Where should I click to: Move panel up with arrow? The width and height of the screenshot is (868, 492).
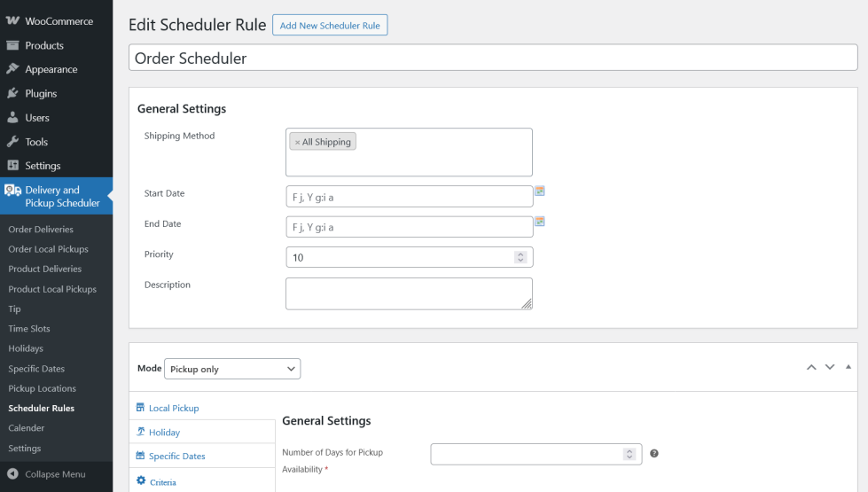click(x=811, y=367)
